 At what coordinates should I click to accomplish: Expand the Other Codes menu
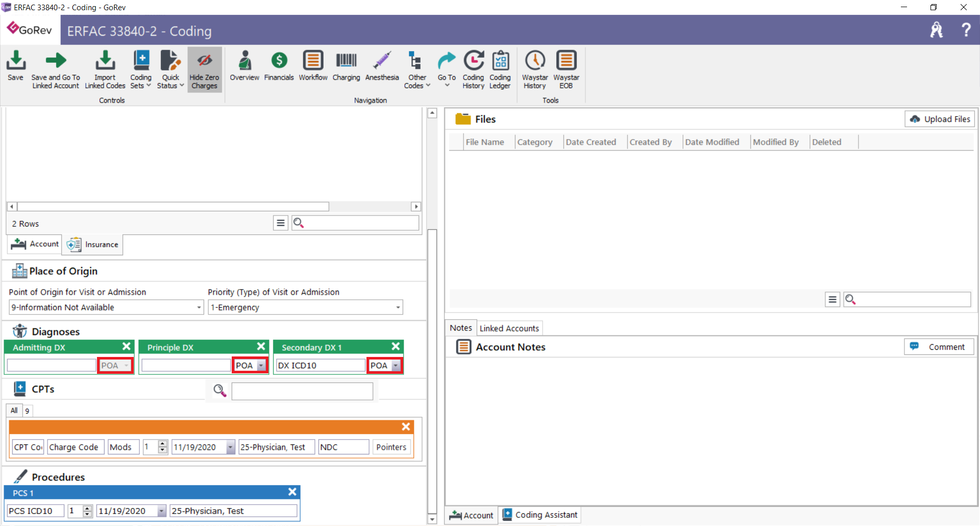tap(417, 70)
